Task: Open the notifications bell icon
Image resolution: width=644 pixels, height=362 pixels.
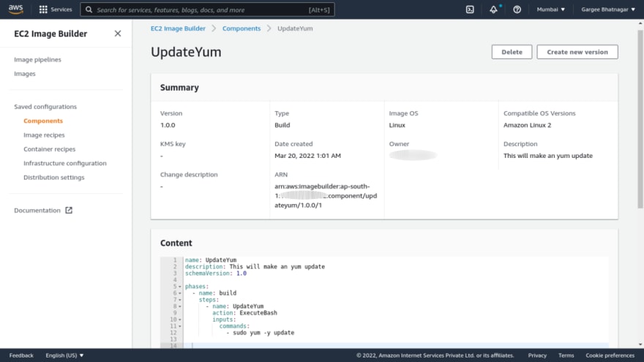Action: [x=493, y=10]
